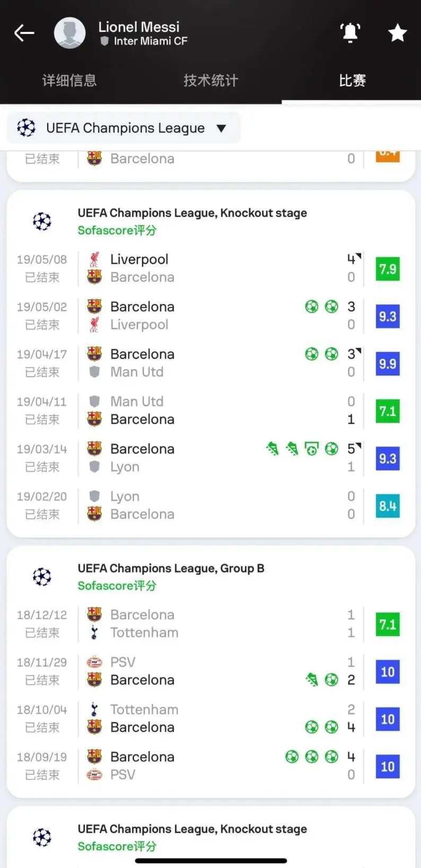Open the 18/10/04 Tottenham vs Barcelona match
The image size is (421, 868).
(x=212, y=718)
